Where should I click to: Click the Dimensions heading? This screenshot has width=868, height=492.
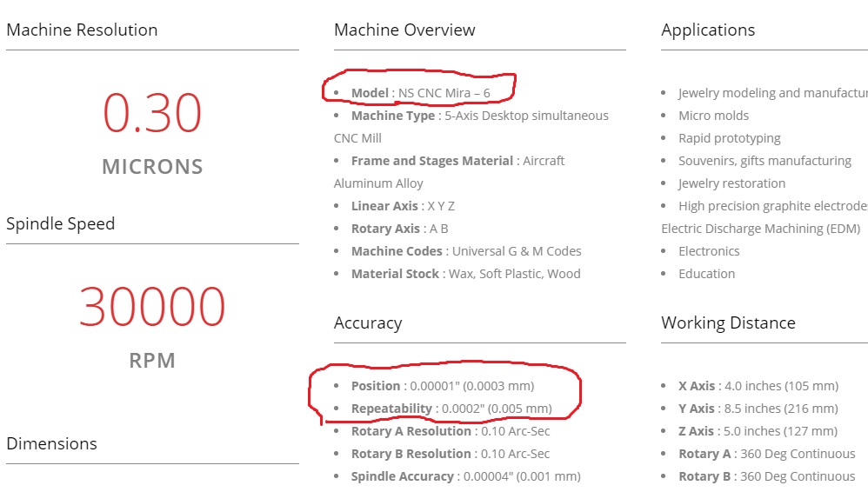point(52,444)
